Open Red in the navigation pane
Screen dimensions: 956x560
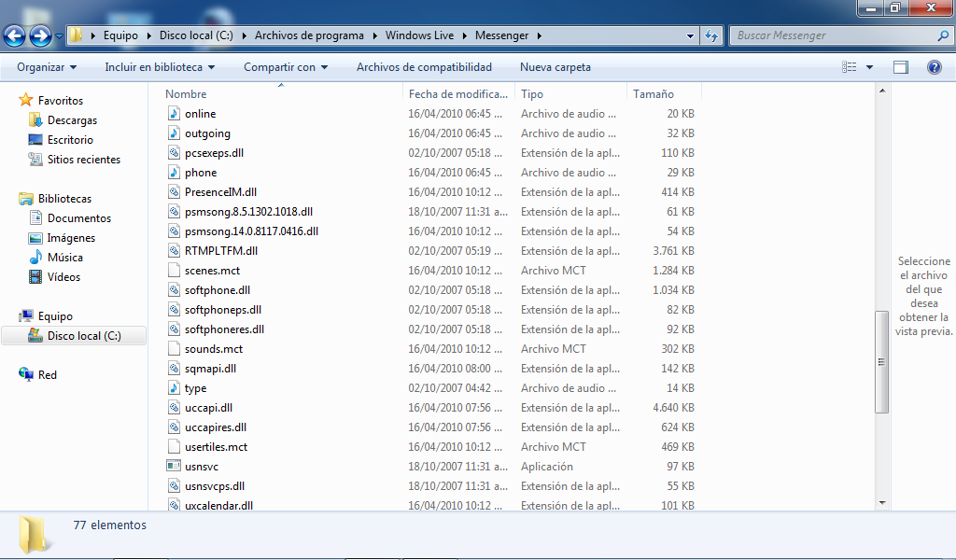47,375
